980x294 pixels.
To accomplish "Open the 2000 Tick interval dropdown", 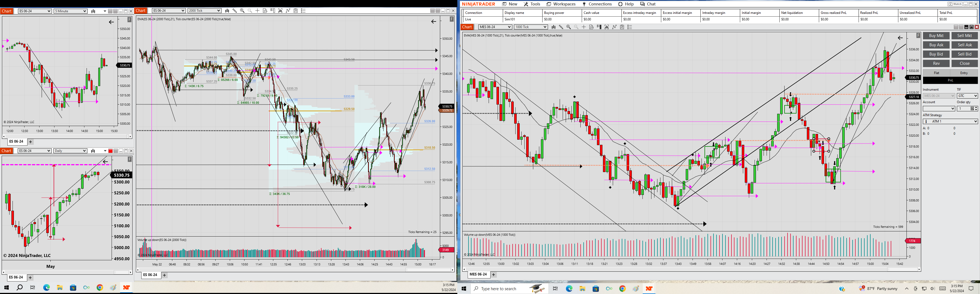I will [x=204, y=11].
